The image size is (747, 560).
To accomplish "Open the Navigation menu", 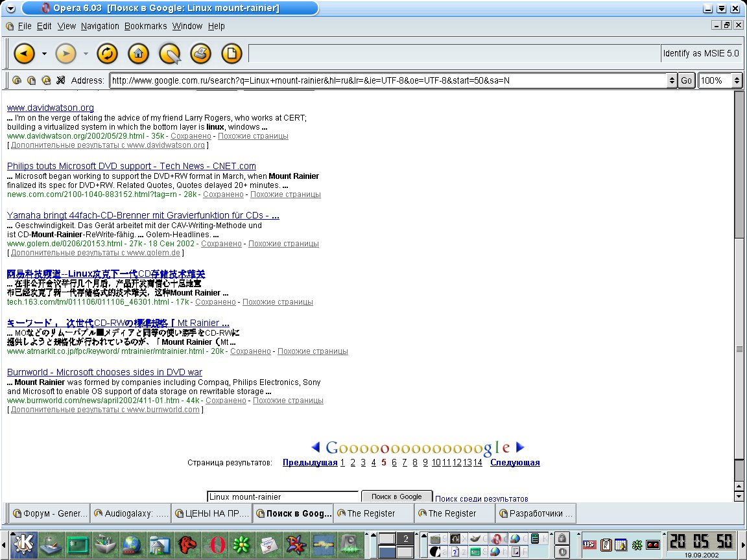I will pos(100,26).
